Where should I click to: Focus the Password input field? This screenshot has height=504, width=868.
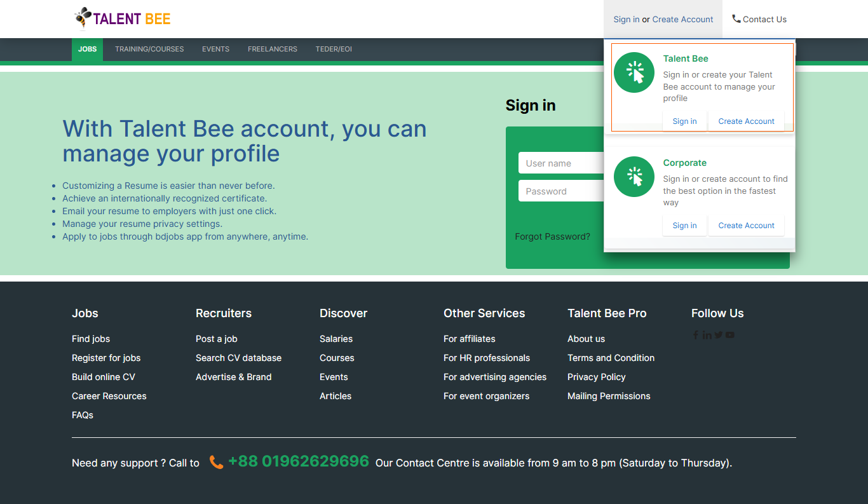(x=560, y=191)
